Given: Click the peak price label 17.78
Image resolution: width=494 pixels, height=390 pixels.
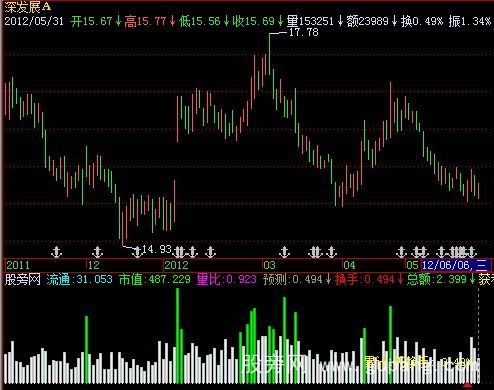Looking at the screenshot, I should click(304, 32).
